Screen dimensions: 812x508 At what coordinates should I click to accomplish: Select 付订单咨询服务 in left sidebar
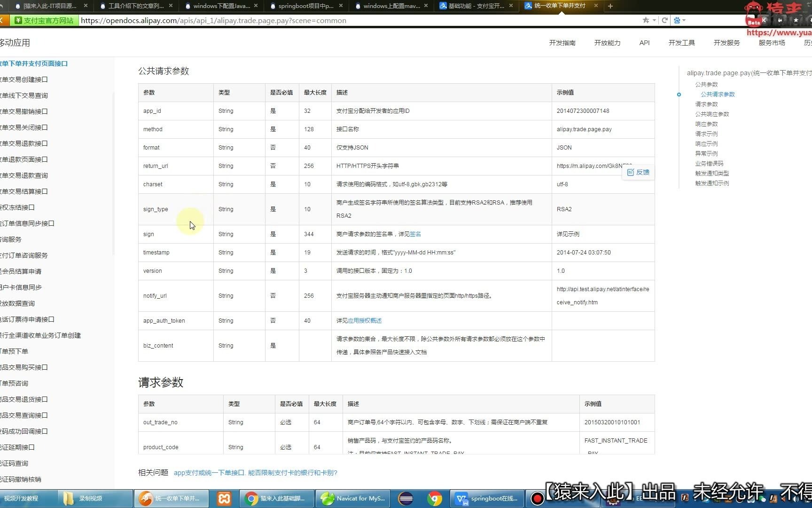24,255
